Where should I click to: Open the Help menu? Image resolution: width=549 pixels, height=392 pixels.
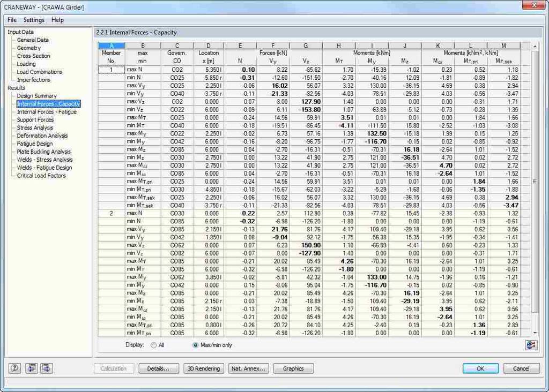tap(57, 20)
